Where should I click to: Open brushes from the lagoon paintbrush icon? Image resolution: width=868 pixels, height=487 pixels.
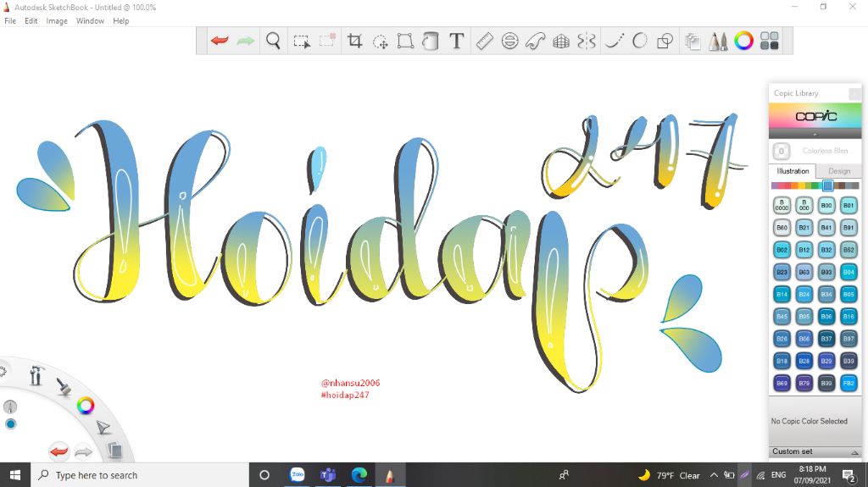point(63,386)
